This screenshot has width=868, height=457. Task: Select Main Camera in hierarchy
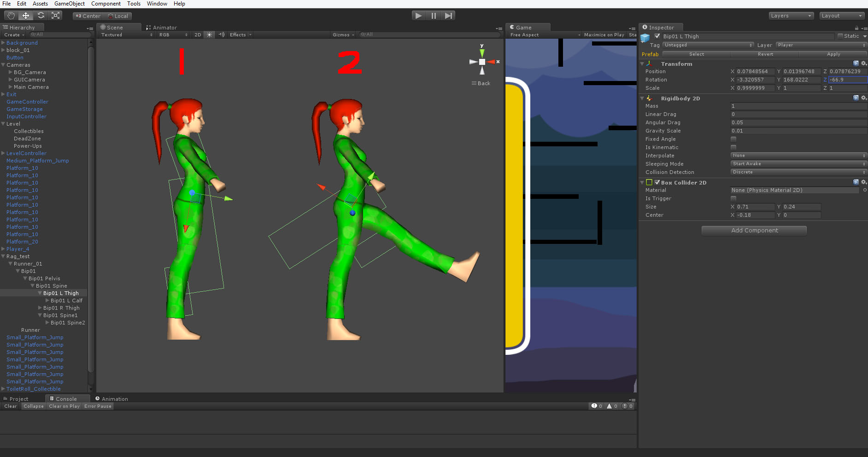[31, 87]
